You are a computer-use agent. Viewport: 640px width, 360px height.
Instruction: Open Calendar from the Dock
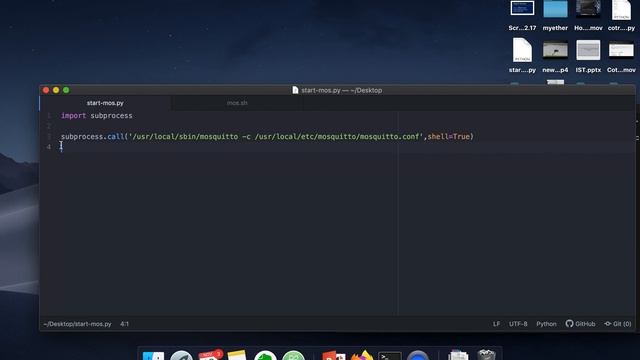209,355
